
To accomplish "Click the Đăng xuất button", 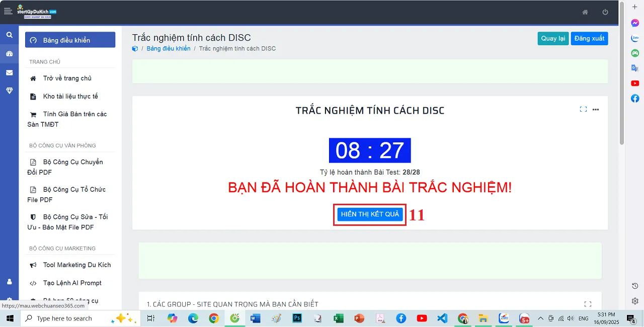I will [589, 39].
